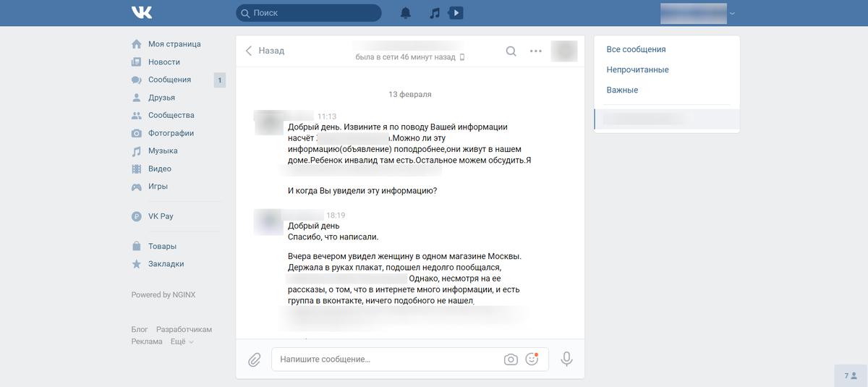Image resolution: width=868 pixels, height=387 pixels.
Task: Search within this conversation using magnifier icon
Action: 511,51
